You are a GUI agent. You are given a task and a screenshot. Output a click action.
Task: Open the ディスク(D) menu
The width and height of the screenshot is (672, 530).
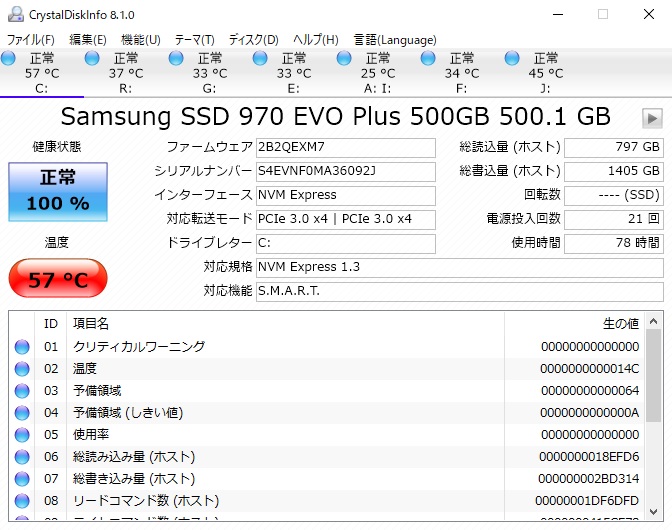point(253,40)
